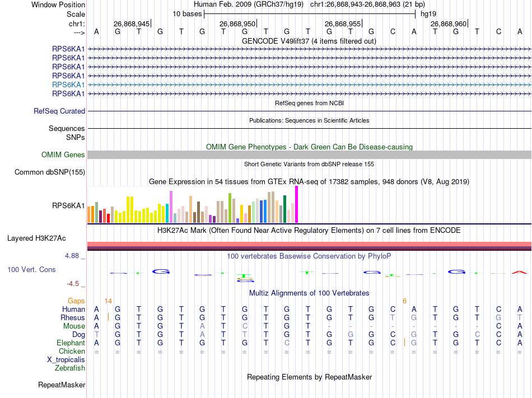Click the Gene Expression GTEx track title

pyautogui.click(x=309, y=182)
